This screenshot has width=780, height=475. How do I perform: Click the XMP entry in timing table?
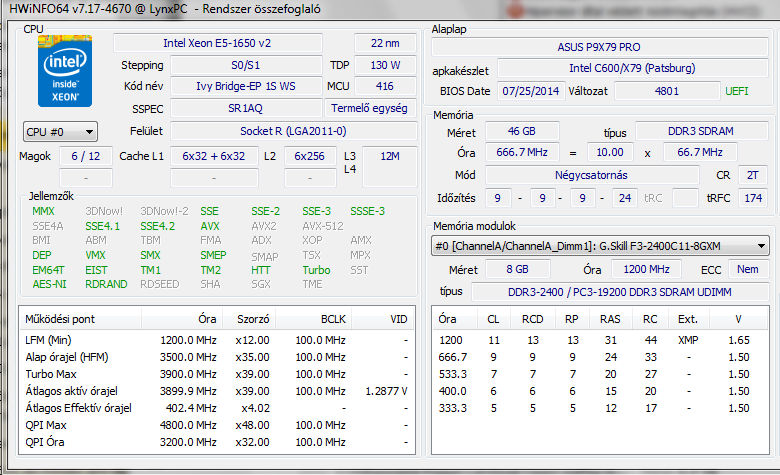688,340
